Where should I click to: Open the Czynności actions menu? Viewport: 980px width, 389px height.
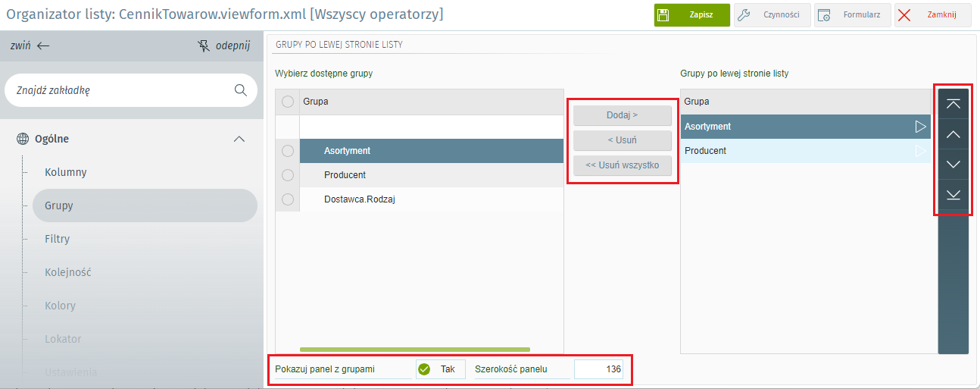coord(772,15)
